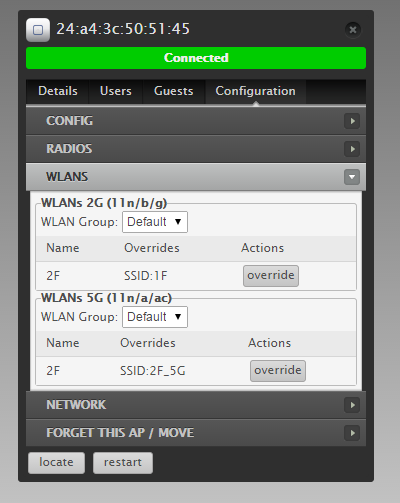Click the 2F name in the 2G table

[53, 276]
